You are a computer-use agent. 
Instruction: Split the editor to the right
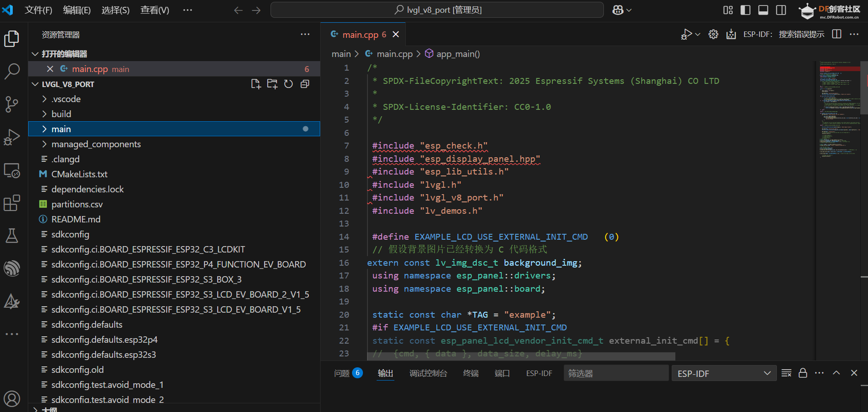[837, 34]
